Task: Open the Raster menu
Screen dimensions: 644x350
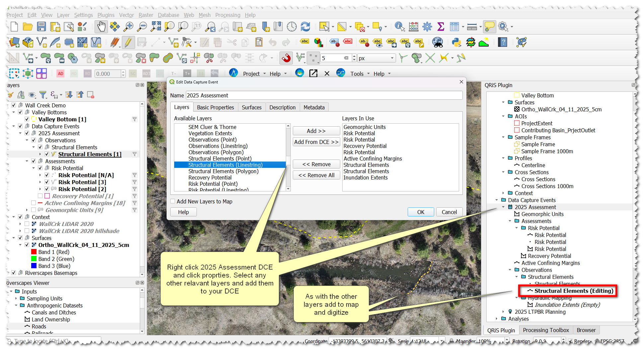Action: coord(146,15)
